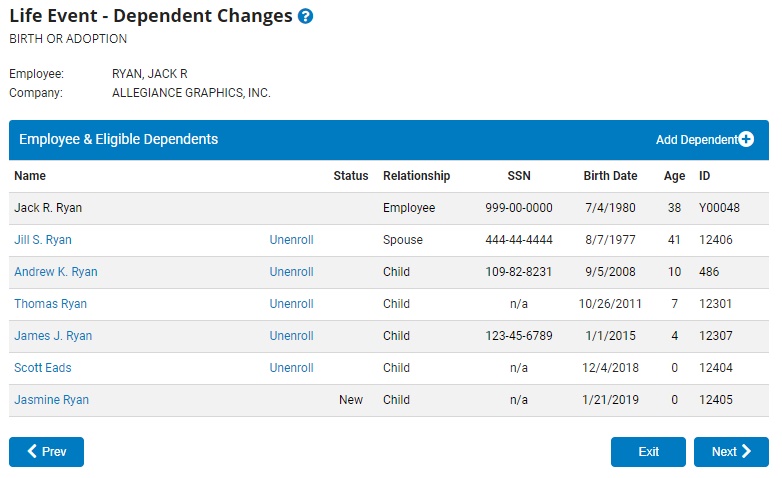Unenroll spouse Jill S. Ryan

pos(291,240)
